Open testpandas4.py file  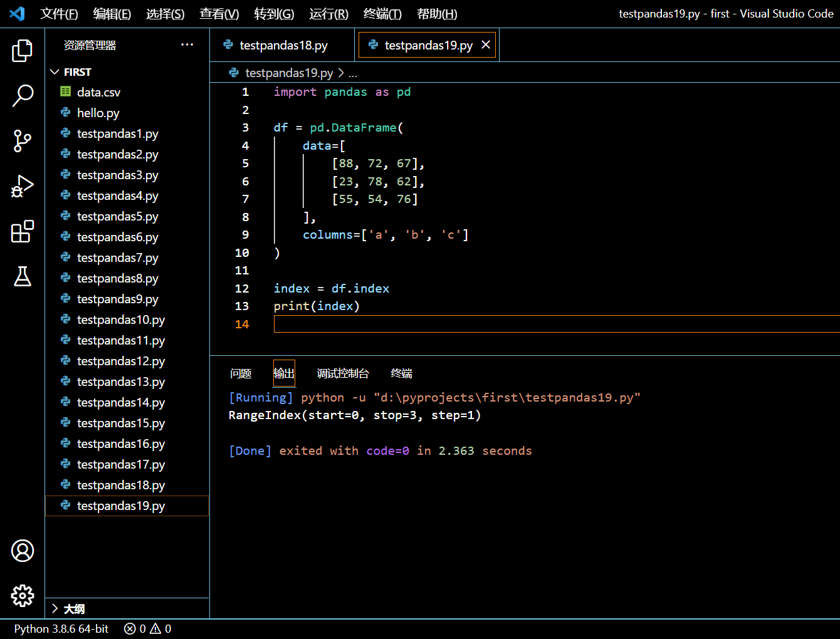point(127,195)
